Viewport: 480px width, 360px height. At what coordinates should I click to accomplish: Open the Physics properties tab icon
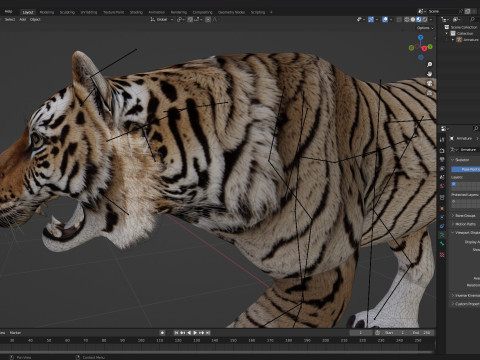click(442, 217)
